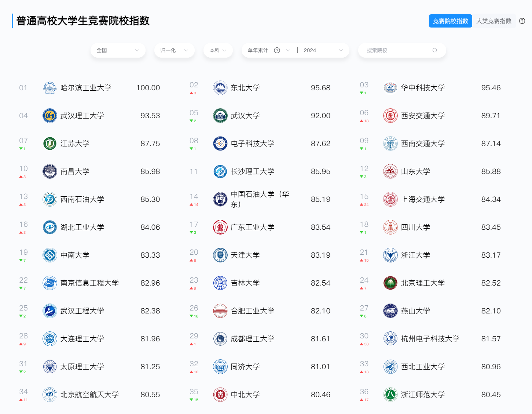The width and height of the screenshot is (532, 414).
Task: Click the Harbin Institute of Technology logo
Action: [49, 88]
